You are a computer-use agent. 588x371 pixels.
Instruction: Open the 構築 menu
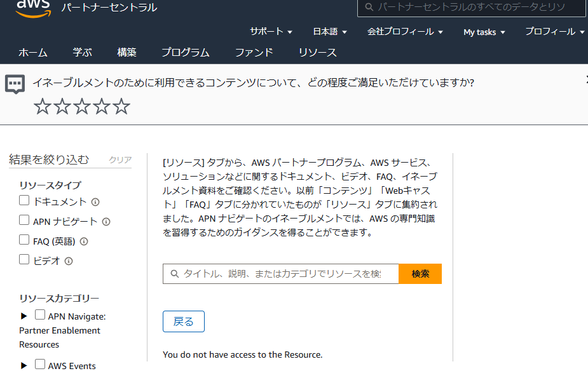point(126,53)
